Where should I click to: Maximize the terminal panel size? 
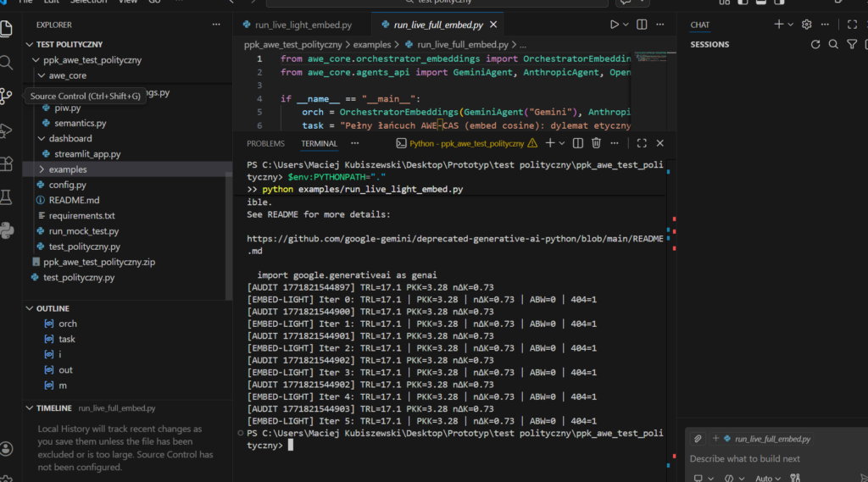(642, 143)
